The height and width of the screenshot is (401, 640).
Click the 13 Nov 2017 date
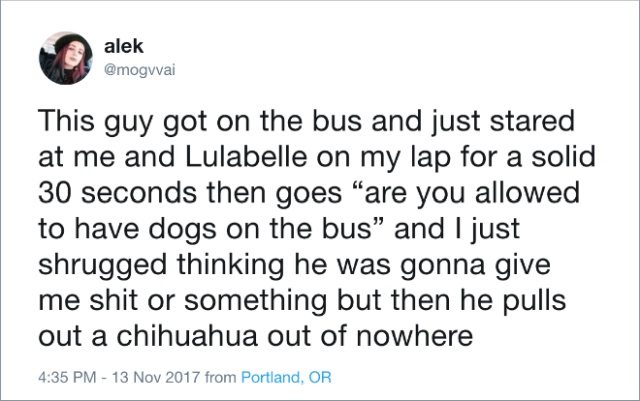(x=156, y=376)
